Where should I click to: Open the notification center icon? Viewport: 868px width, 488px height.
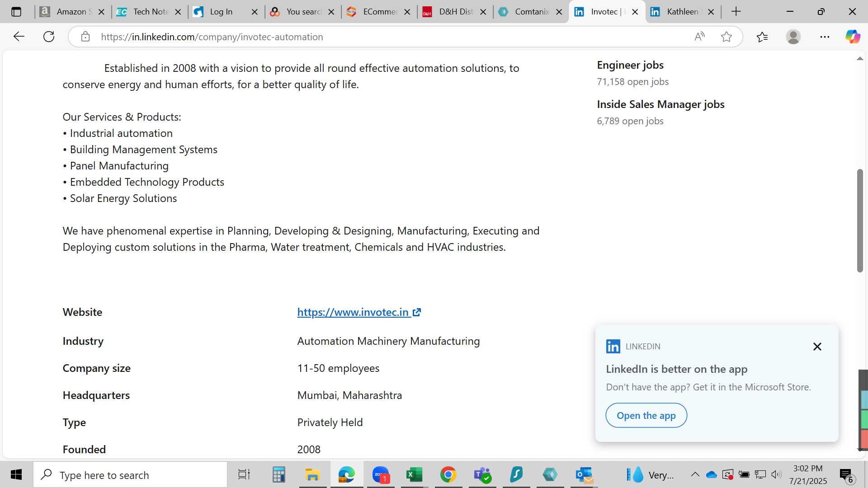tap(846, 475)
